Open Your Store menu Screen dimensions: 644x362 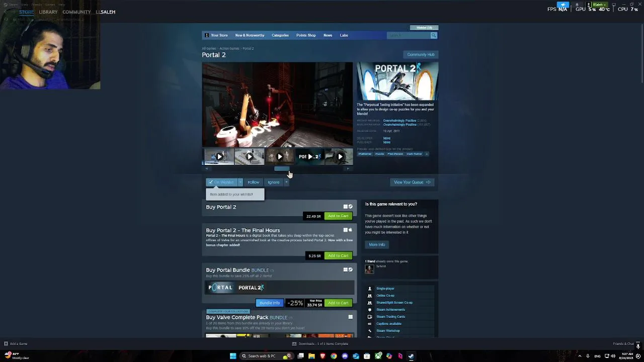pyautogui.click(x=219, y=35)
